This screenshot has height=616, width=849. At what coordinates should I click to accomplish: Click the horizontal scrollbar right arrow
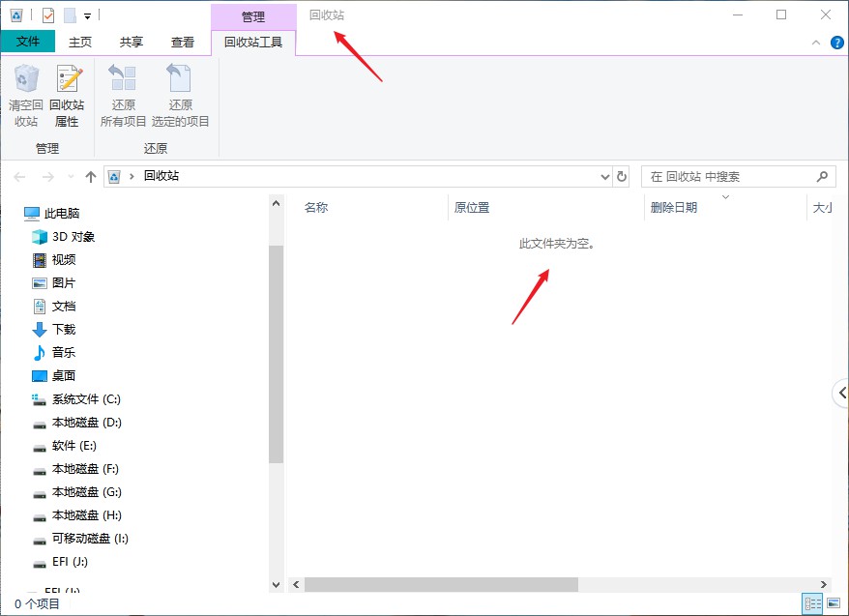[x=824, y=585]
